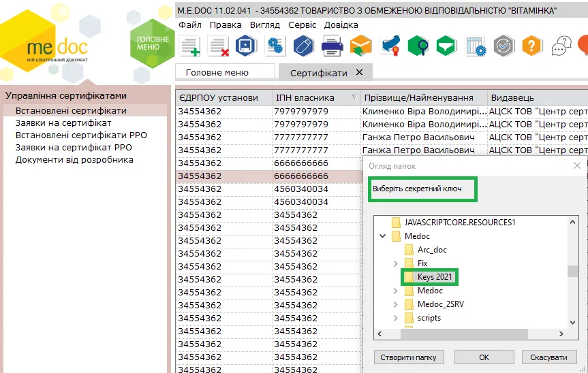Click the horizontal scrollbar right arrow

click(x=561, y=334)
